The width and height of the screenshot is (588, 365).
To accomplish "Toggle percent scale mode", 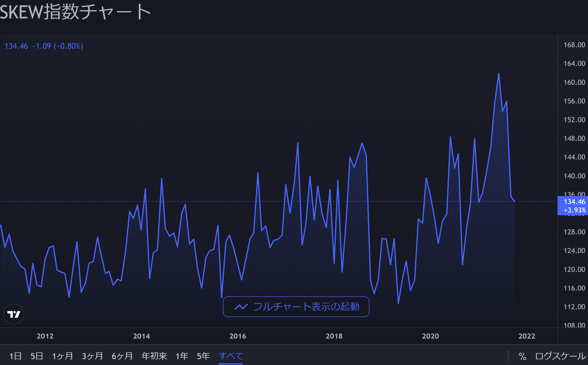I will [522, 356].
